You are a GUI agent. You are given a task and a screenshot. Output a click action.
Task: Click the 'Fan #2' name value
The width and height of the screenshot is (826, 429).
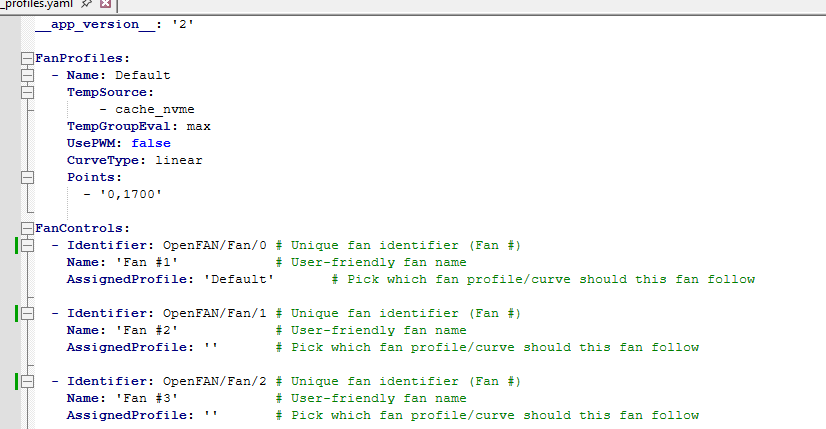click(x=146, y=330)
